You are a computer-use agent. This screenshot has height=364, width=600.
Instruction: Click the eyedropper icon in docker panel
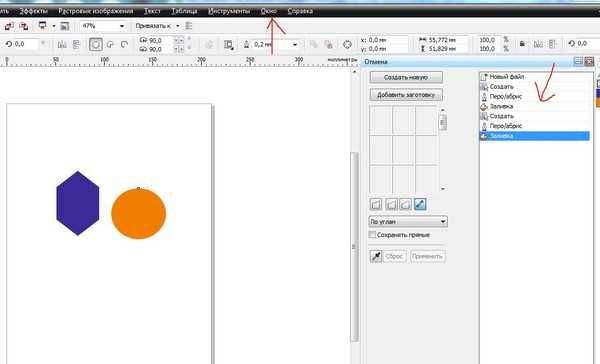click(x=376, y=256)
